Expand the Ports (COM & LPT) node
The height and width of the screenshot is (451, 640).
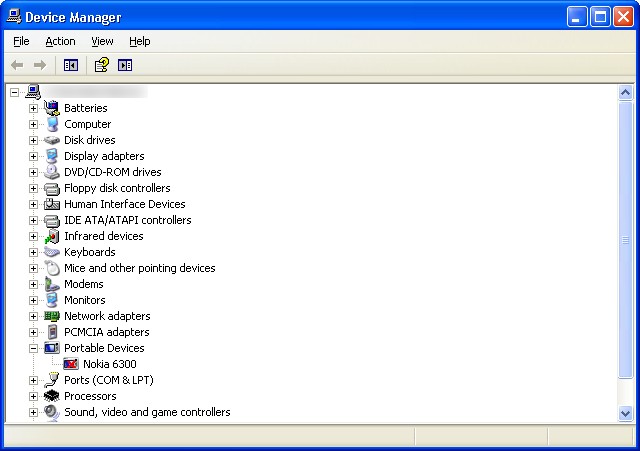click(x=33, y=380)
